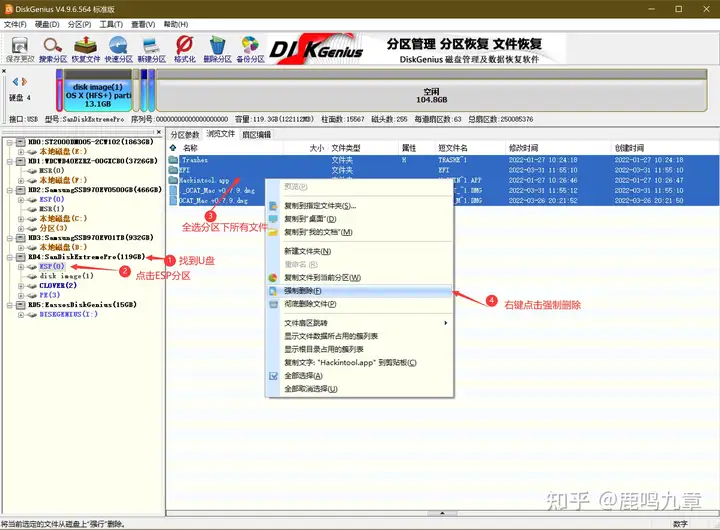Click the 新建分区 new partition icon
Viewport: 720px width, 530px height.
point(152,50)
